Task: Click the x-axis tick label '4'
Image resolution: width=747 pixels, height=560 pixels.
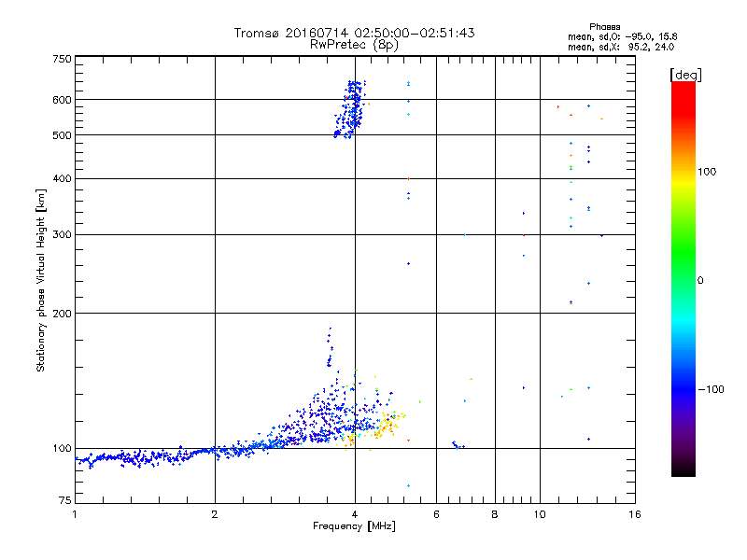Action: pyautogui.click(x=355, y=514)
